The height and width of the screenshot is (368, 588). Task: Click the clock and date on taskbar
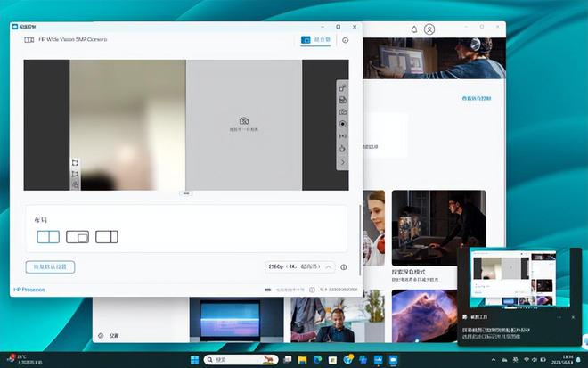pos(563,359)
